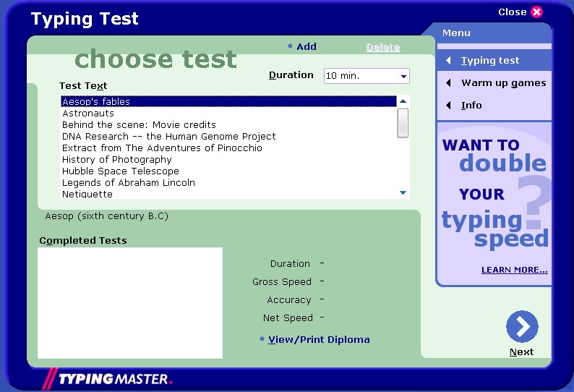Click the Net Speed label
Screen dimensions: 574x392
pos(288,318)
